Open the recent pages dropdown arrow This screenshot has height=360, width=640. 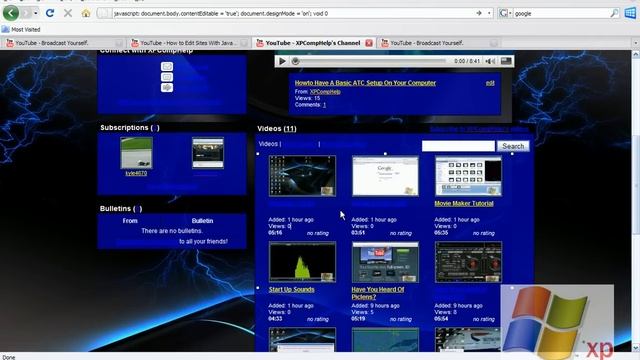[x=36, y=13]
